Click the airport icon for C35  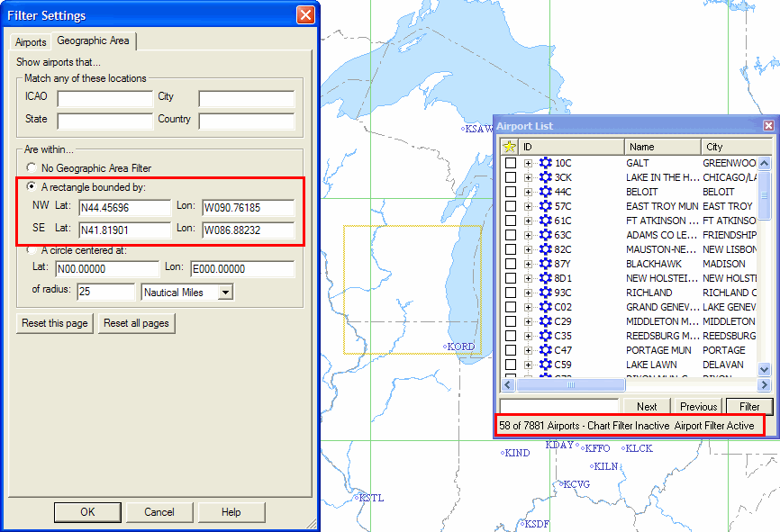coord(546,336)
